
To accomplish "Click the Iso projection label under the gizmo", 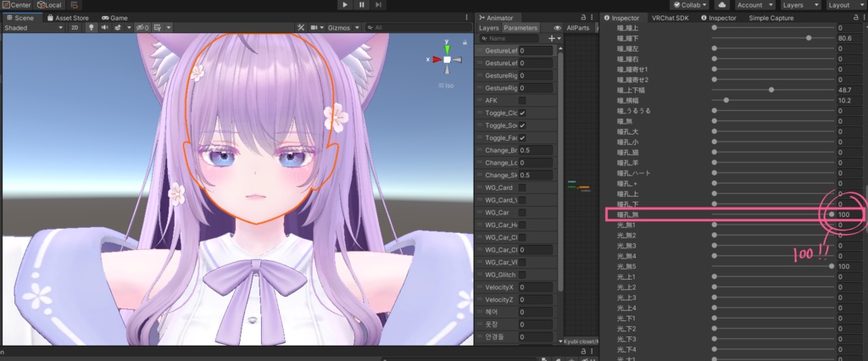I will [x=446, y=86].
